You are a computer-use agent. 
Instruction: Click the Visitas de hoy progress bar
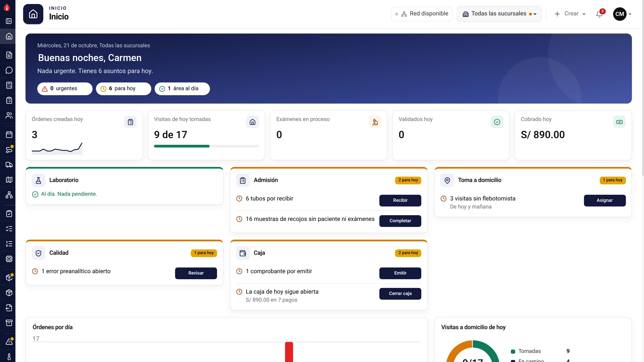(x=206, y=146)
